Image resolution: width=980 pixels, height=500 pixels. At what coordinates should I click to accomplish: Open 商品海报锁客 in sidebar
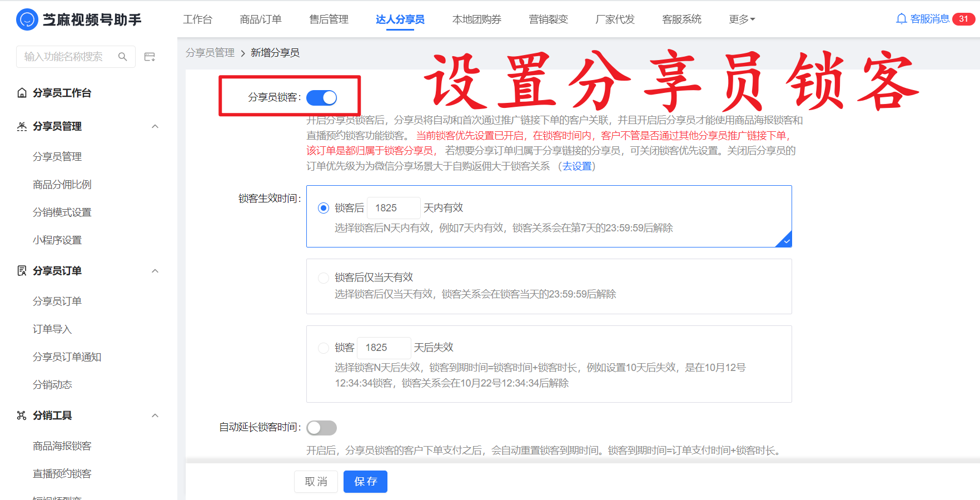[62, 446]
